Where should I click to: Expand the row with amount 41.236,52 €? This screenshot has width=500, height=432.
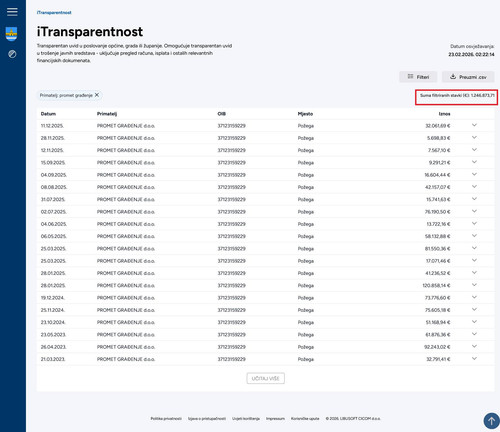coord(474,273)
